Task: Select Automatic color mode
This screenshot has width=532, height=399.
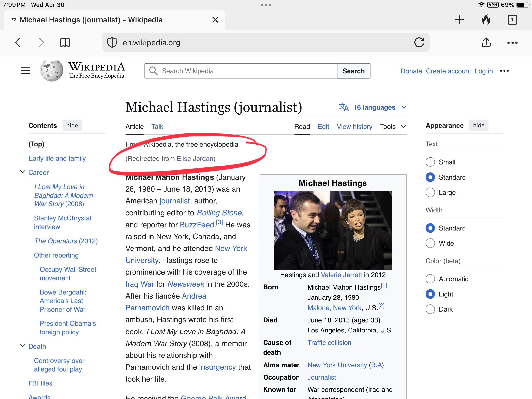Action: [x=430, y=279]
